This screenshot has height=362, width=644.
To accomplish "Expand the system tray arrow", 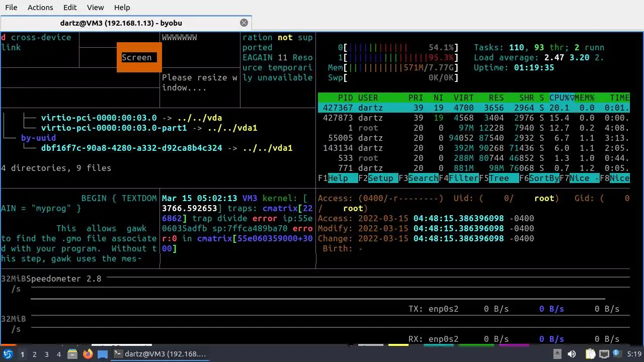I will (x=557, y=354).
